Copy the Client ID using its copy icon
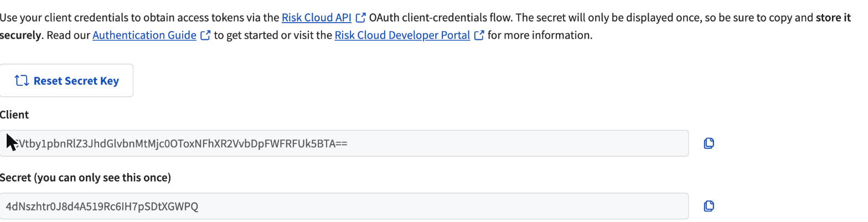Viewport: 868px width, 222px height. click(x=709, y=143)
